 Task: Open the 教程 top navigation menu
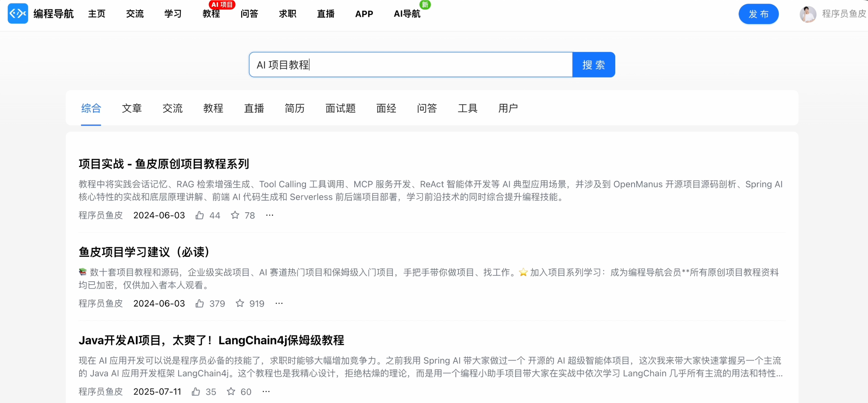[x=211, y=14]
